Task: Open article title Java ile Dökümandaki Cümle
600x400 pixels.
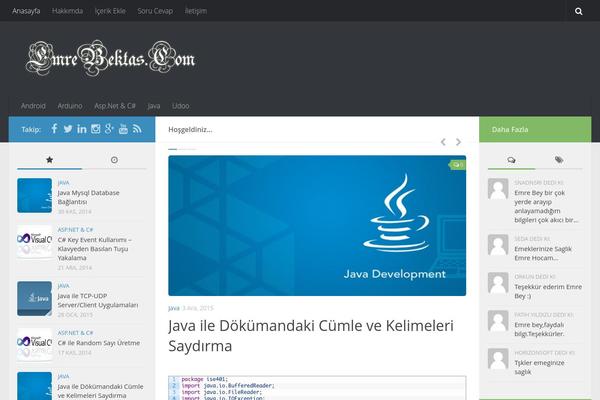Action: 311,336
